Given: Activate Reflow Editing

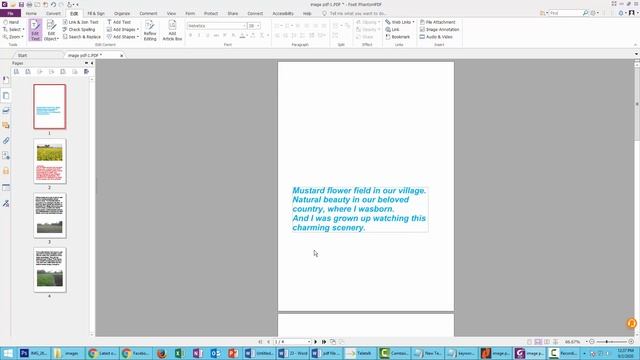Looking at the screenshot, I should pyautogui.click(x=150, y=30).
